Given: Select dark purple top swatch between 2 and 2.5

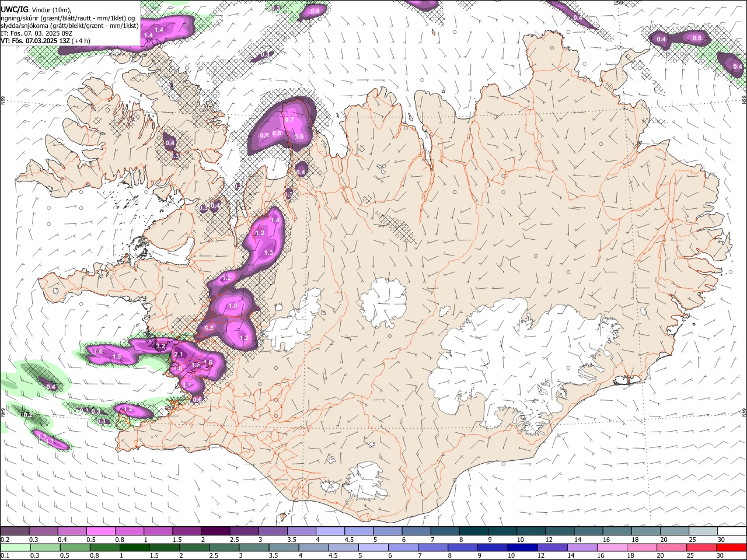Looking at the screenshot, I should [215, 531].
